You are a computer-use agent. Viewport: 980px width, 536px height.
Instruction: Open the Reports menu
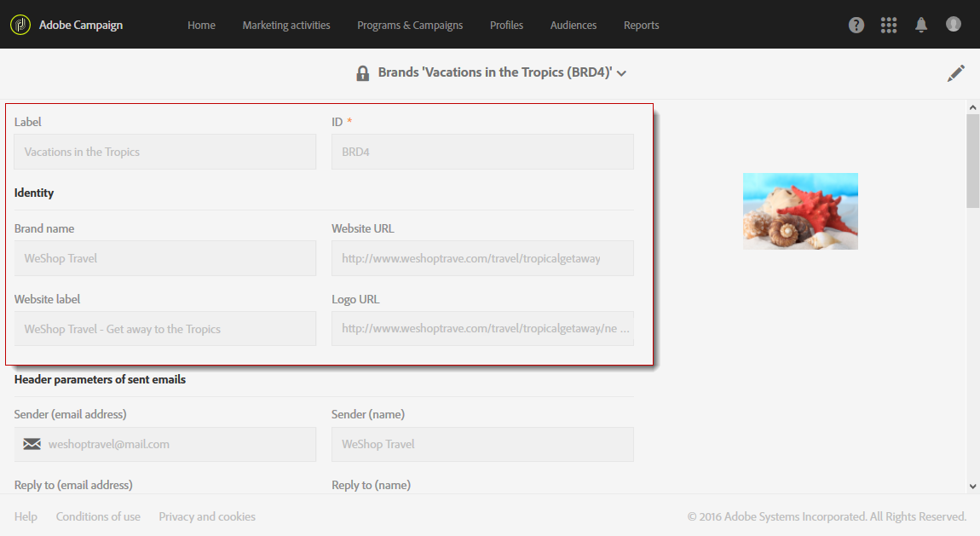[641, 25]
